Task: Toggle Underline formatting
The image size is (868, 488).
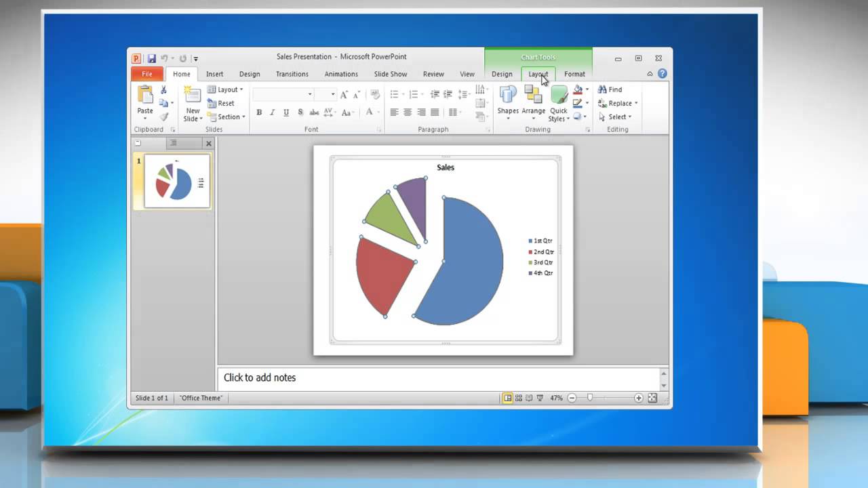Action: 286,113
